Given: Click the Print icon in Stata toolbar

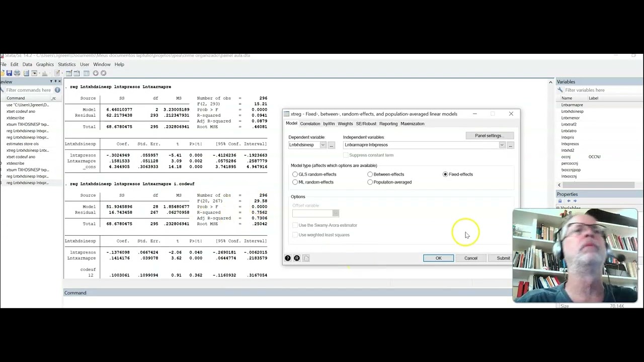Looking at the screenshot, I should 17,73.
